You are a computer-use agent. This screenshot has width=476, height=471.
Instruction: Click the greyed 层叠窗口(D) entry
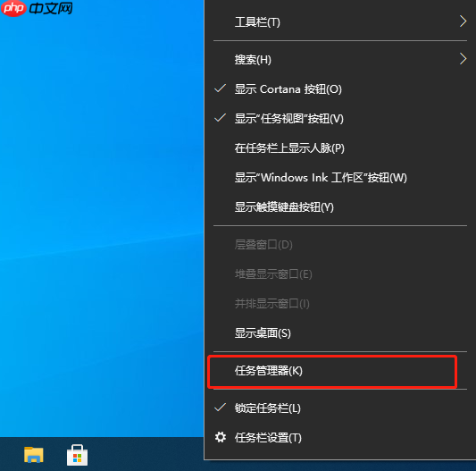[340, 245]
